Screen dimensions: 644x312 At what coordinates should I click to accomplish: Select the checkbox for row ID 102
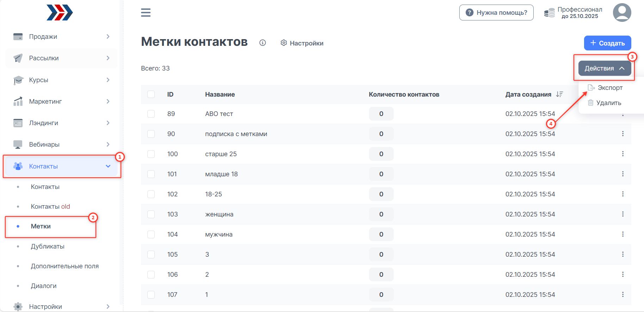point(151,194)
